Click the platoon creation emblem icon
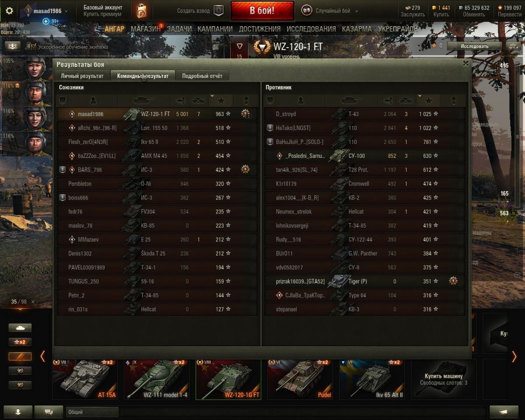This screenshot has height=420, width=525. click(218, 11)
